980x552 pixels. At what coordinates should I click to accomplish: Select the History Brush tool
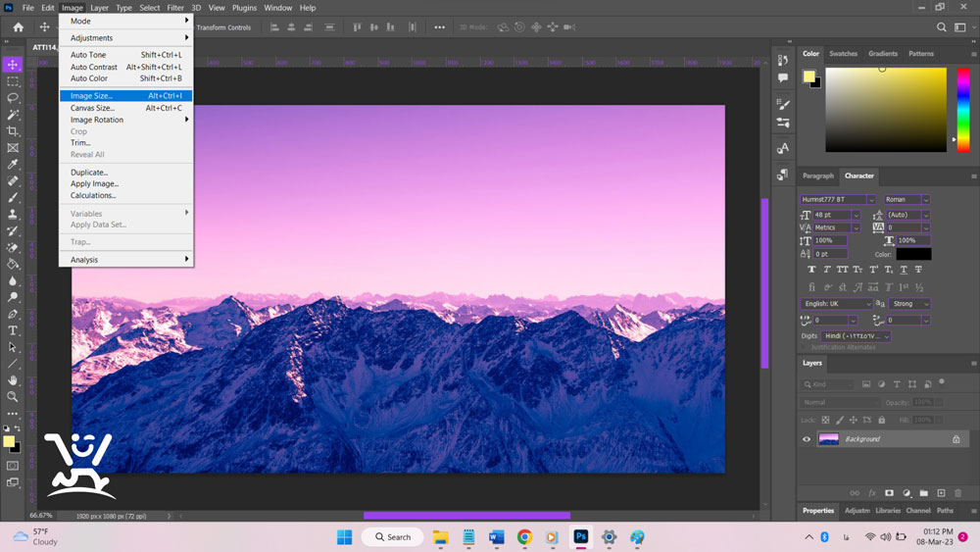[13, 230]
